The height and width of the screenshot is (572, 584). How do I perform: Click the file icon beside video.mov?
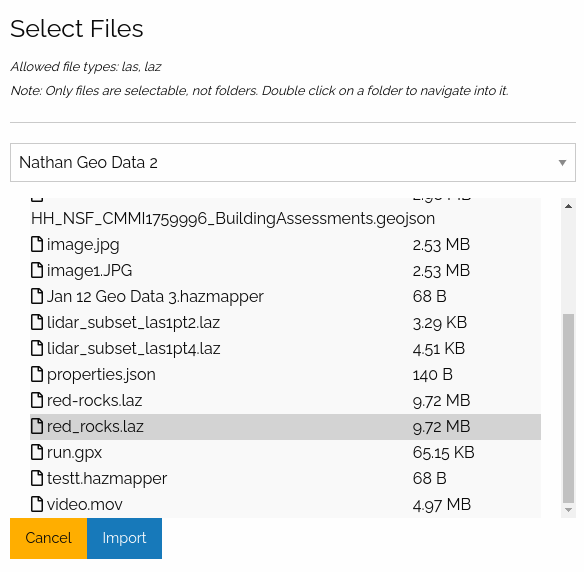coord(36,504)
